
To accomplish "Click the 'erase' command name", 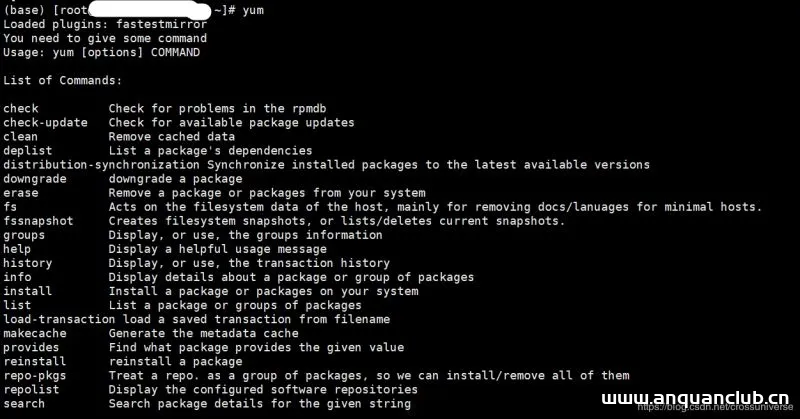I will pyautogui.click(x=20, y=193).
